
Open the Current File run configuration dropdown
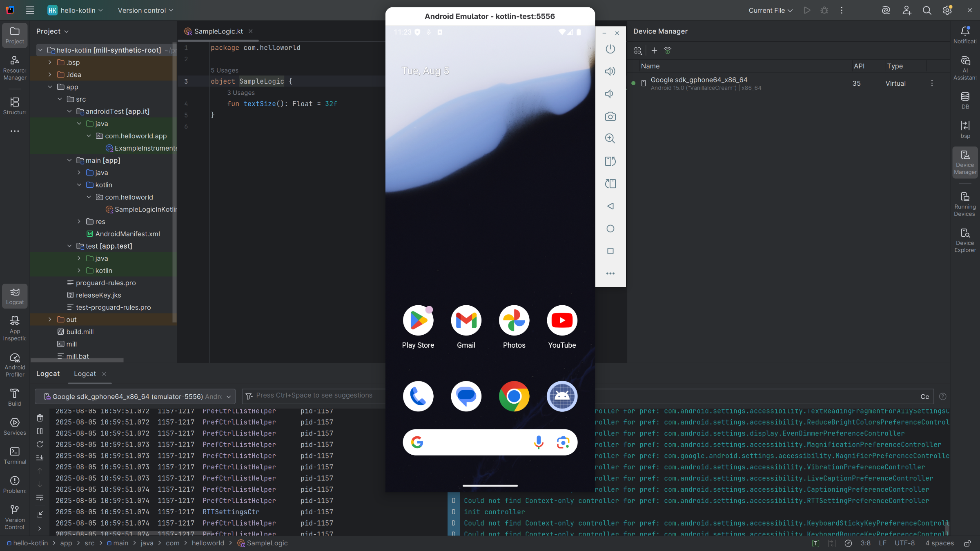770,10
